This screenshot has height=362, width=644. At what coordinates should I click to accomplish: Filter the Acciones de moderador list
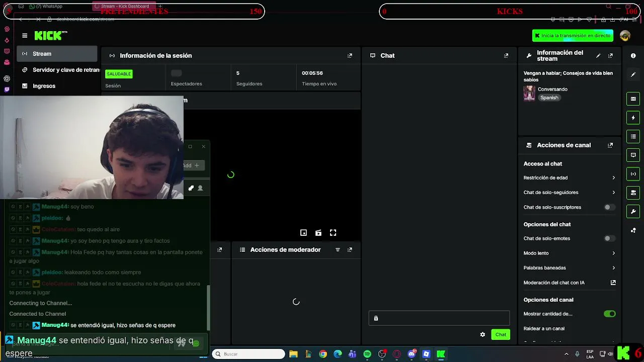pyautogui.click(x=338, y=250)
